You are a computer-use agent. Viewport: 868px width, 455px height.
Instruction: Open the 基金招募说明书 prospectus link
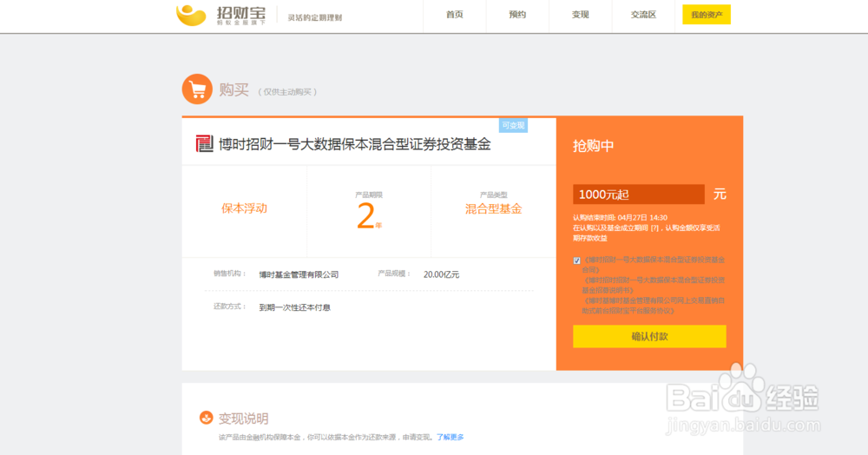654,285
